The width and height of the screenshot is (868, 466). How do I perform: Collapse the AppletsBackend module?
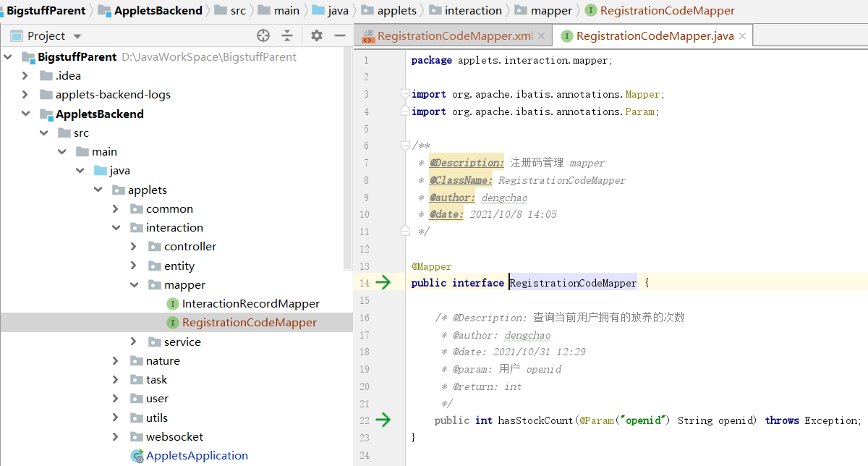coord(25,114)
